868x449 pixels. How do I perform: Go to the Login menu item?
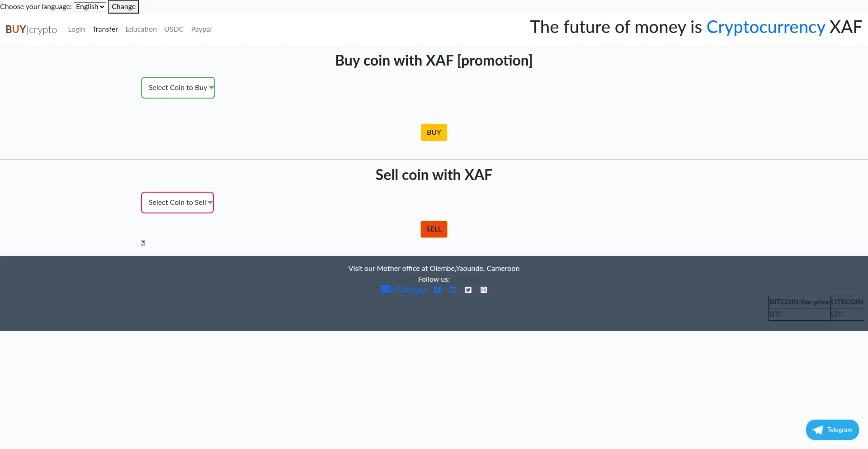76,29
